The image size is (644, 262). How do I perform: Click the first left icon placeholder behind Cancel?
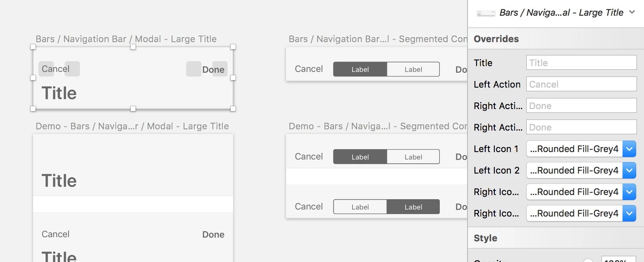(x=46, y=69)
